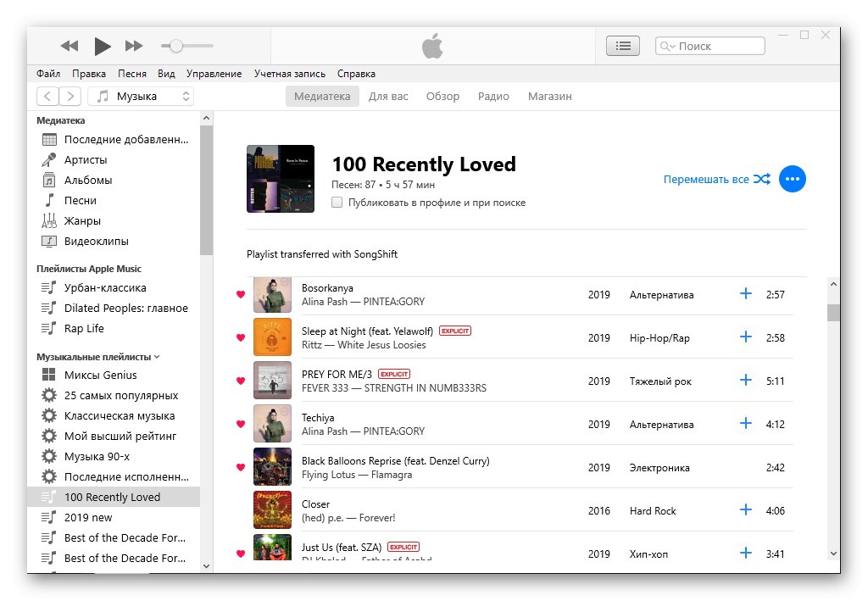This screenshot has height=601, width=868.
Task: Click sidebar scroll up arrow
Action: [x=206, y=118]
